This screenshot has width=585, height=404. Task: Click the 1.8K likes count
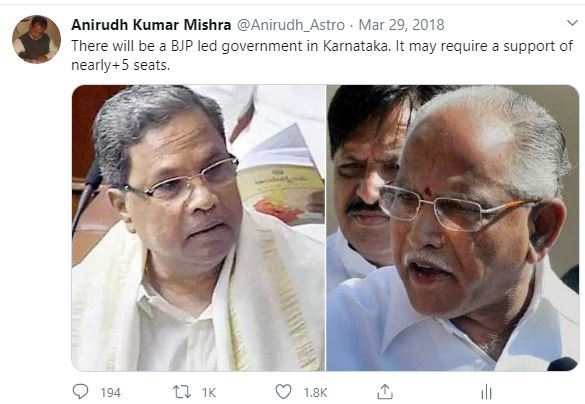[315, 392]
